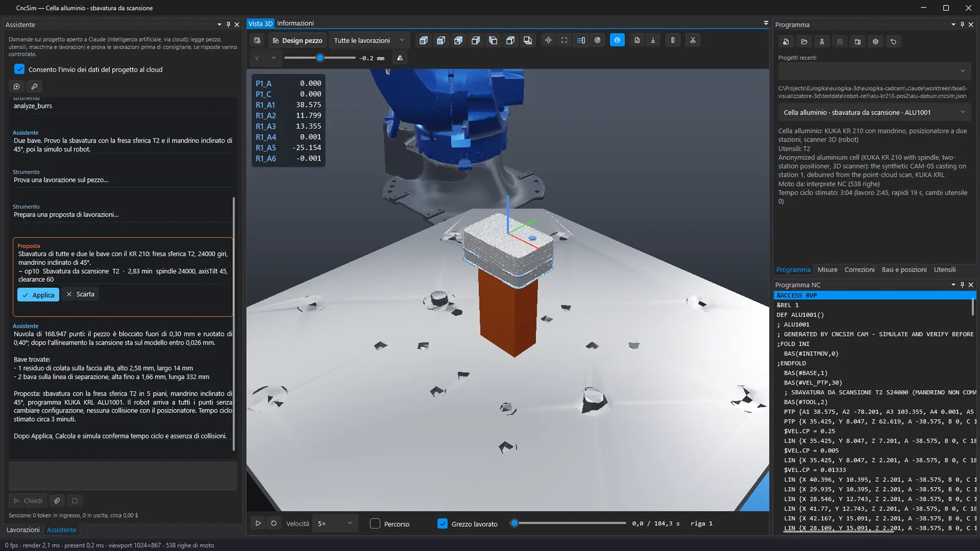The image size is (980, 551).
Task: Open the Cella alluminio ALU1001 program dropdown
Action: pos(874,112)
